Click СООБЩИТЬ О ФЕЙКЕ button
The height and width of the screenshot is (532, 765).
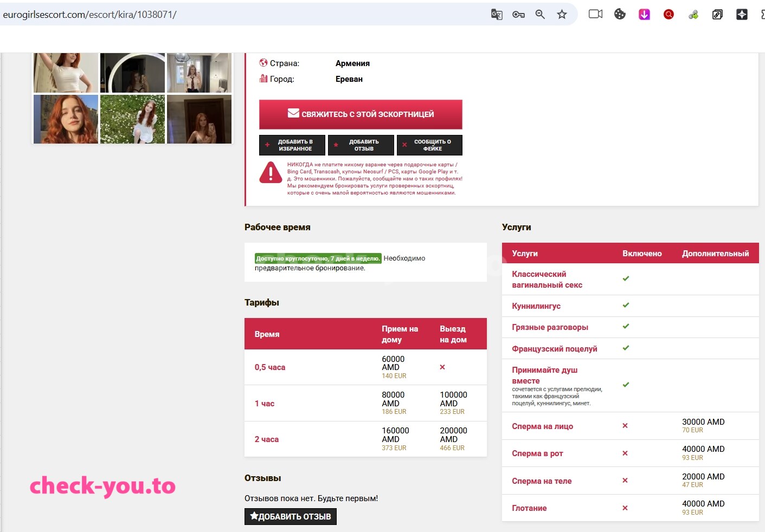pyautogui.click(x=429, y=145)
